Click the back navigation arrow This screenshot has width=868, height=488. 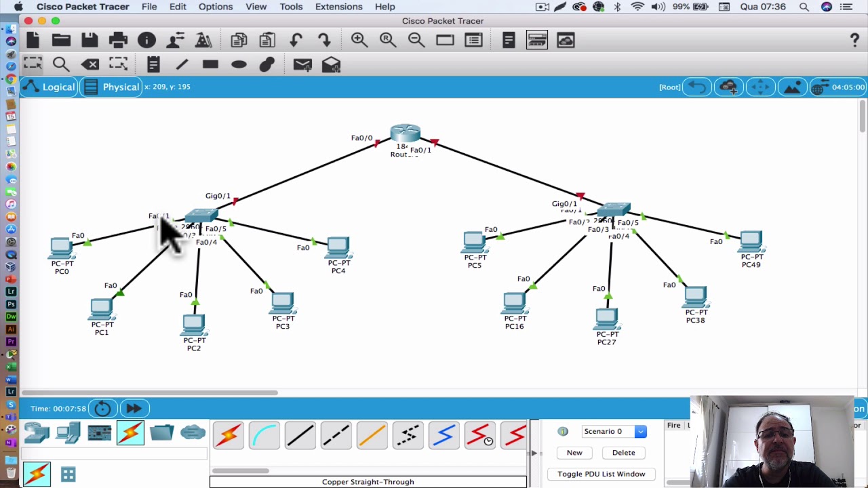pos(696,87)
